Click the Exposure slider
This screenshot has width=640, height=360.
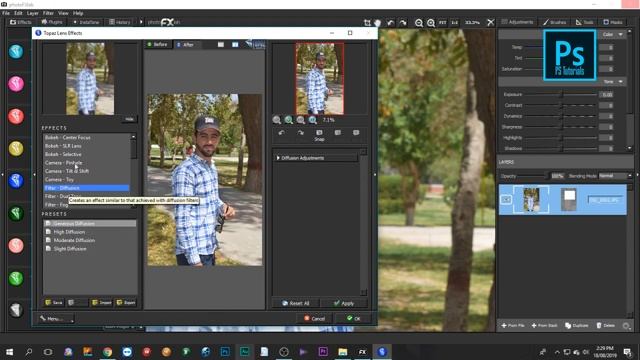(561, 94)
